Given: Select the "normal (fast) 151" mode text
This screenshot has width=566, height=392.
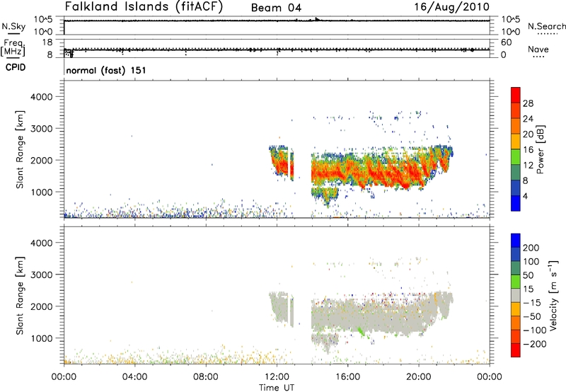Looking at the screenshot, I should (106, 70).
